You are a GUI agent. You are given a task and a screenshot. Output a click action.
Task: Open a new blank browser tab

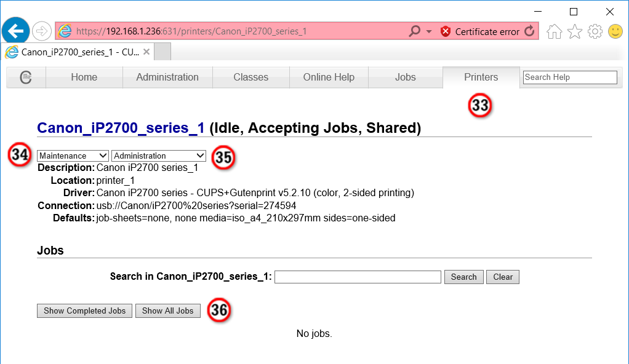(162, 52)
